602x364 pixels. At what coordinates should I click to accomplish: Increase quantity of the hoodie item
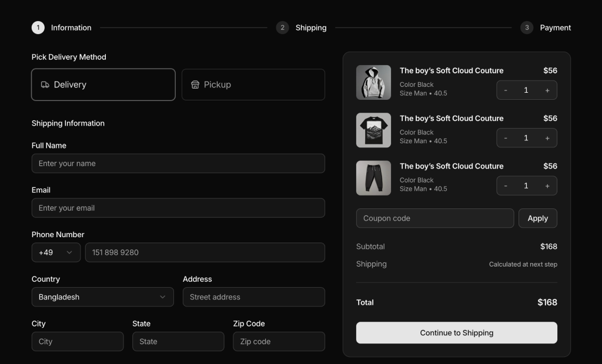point(547,90)
